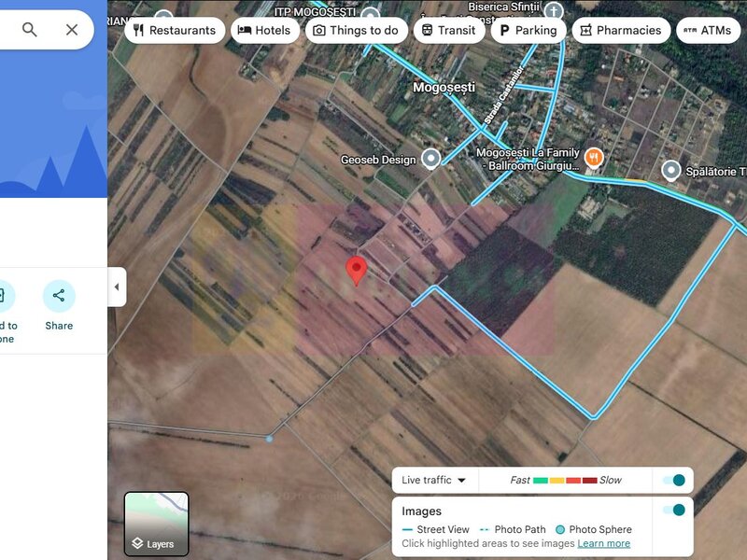Show Things to do on map
The height and width of the screenshot is (560, 747).
pyautogui.click(x=357, y=31)
